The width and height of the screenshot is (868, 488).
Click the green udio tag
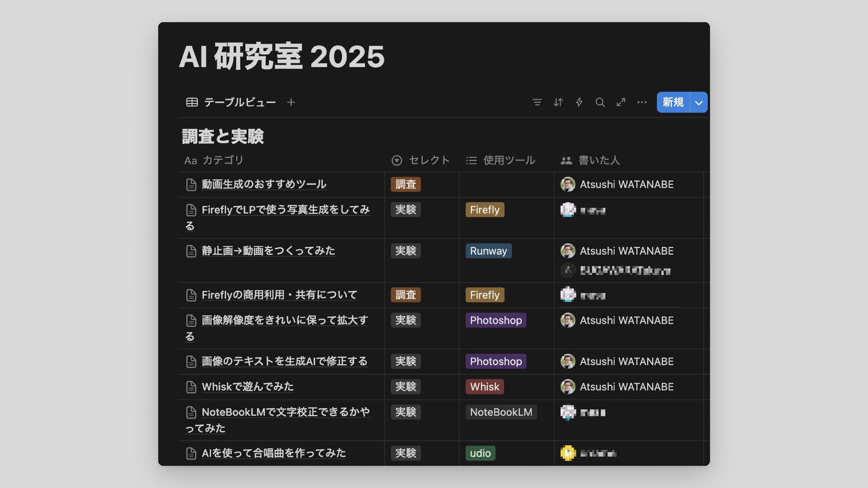pyautogui.click(x=480, y=453)
